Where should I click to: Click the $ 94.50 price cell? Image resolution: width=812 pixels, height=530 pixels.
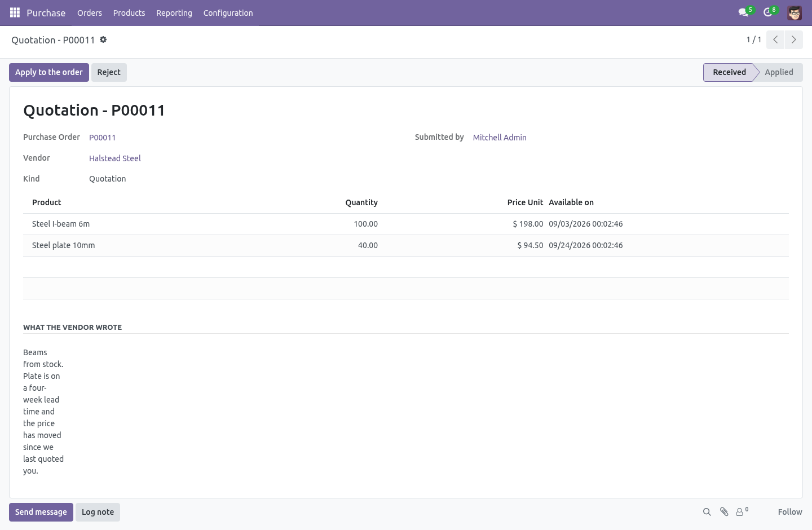pyautogui.click(x=530, y=245)
